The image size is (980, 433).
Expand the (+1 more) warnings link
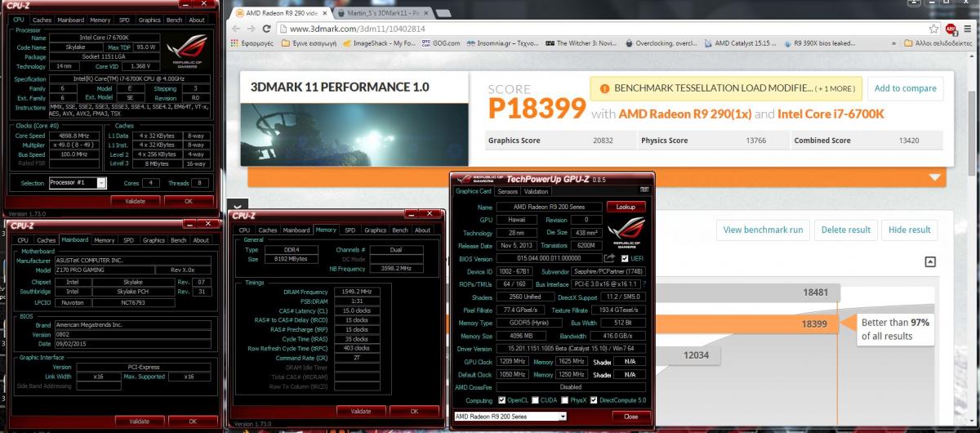pos(835,88)
